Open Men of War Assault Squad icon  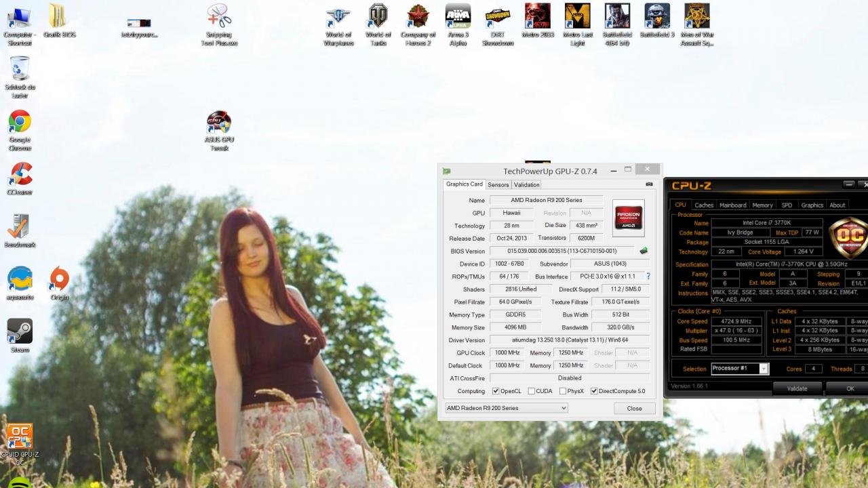click(697, 25)
